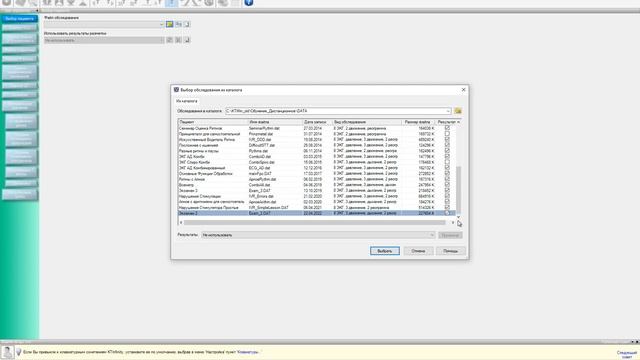Click the assistant icon at bottom-left corner
The width and height of the screenshot is (640, 360).
[7, 352]
